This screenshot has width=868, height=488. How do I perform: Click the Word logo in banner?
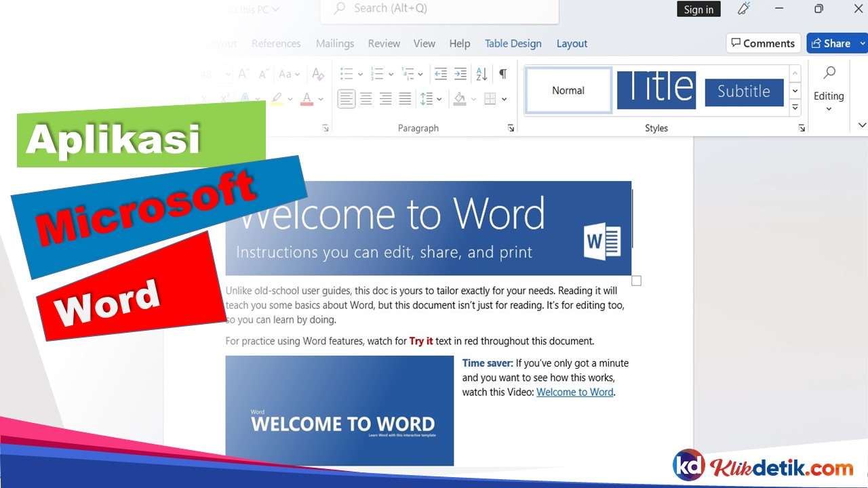coord(602,242)
